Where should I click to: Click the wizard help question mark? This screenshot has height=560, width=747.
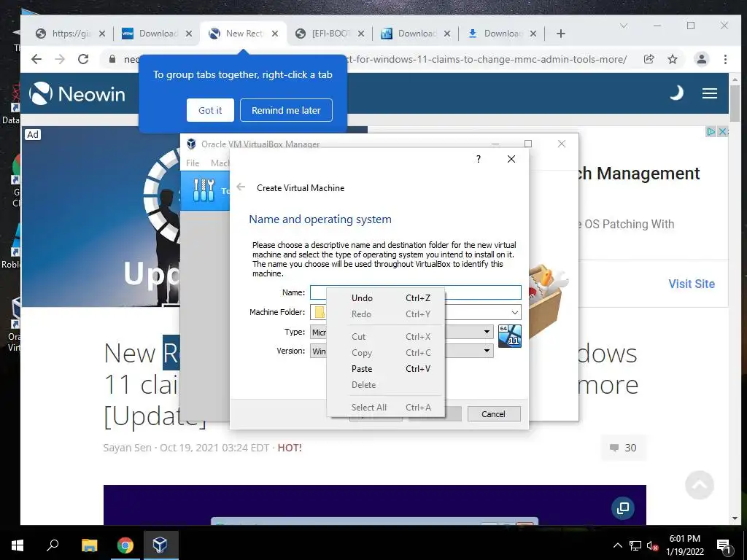point(479,158)
